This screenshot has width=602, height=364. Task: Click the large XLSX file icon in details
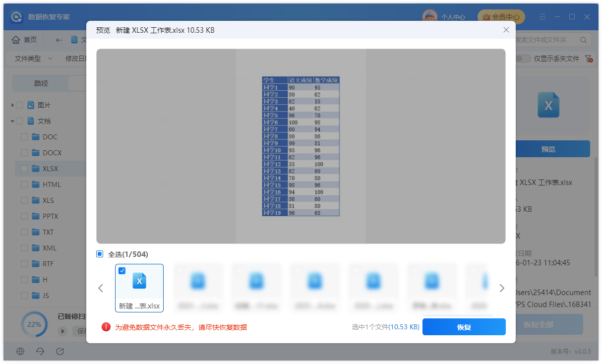(x=548, y=105)
